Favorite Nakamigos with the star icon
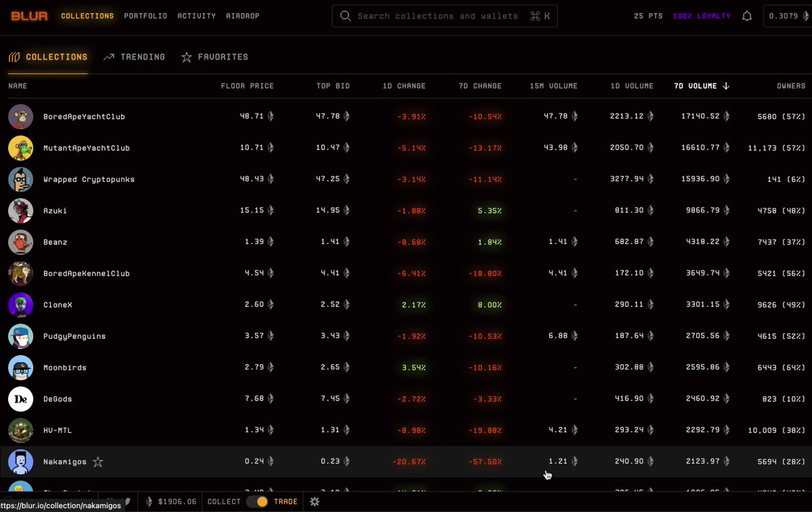This screenshot has height=512, width=812. pyautogui.click(x=98, y=462)
